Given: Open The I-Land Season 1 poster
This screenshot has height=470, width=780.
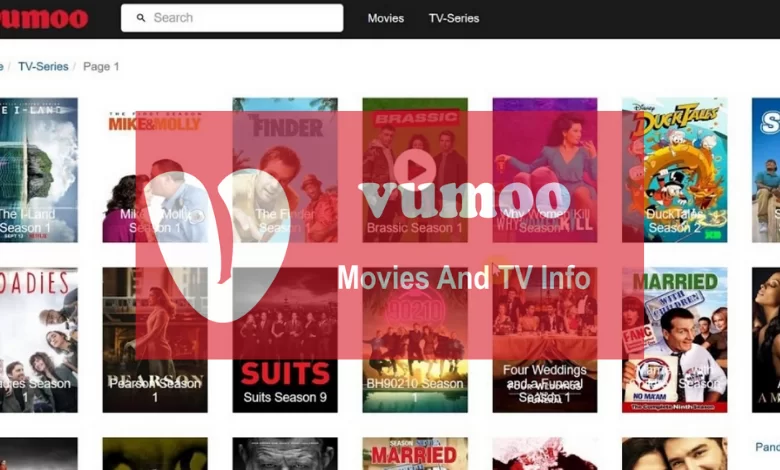Looking at the screenshot, I should [x=39, y=170].
